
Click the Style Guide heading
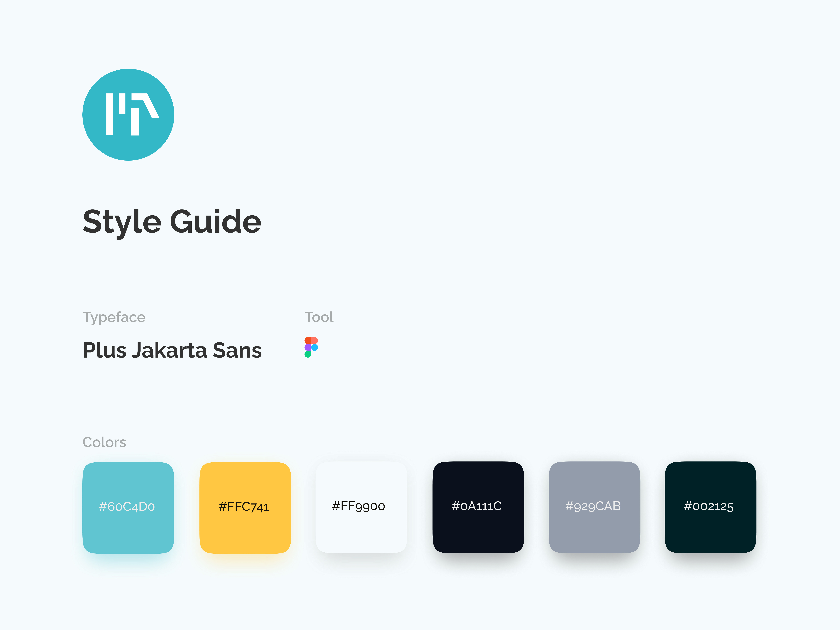[172, 222]
